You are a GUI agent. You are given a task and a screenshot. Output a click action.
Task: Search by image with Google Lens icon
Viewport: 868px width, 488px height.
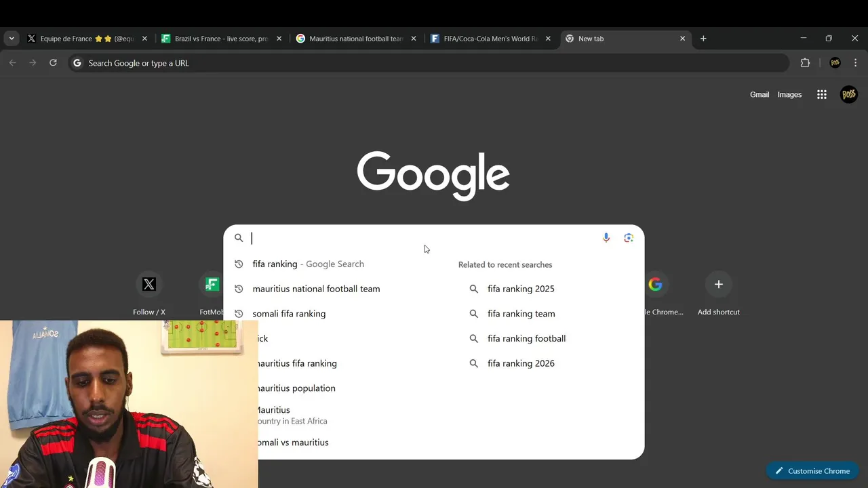pyautogui.click(x=629, y=238)
